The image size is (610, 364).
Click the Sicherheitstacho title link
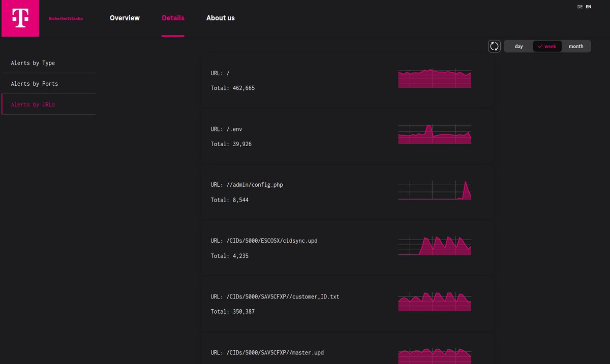pyautogui.click(x=66, y=18)
